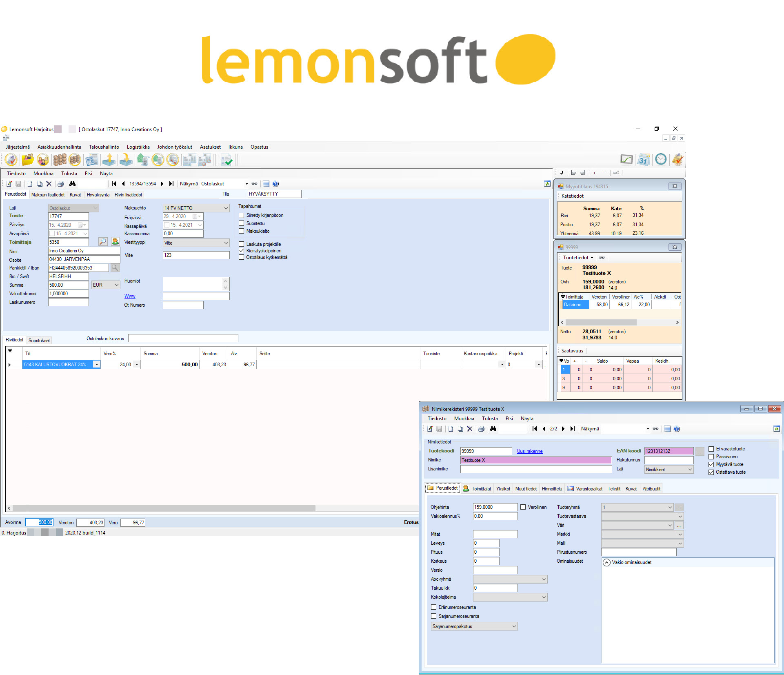The image size is (784, 675).
Task: Click blue help icon in Nimikerekisteri toolbar
Action: [677, 429]
